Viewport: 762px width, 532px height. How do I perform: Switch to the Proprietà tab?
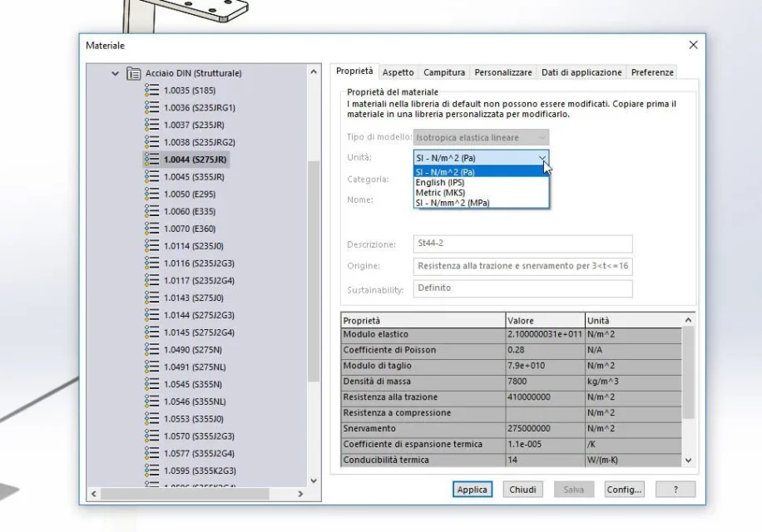click(x=354, y=71)
